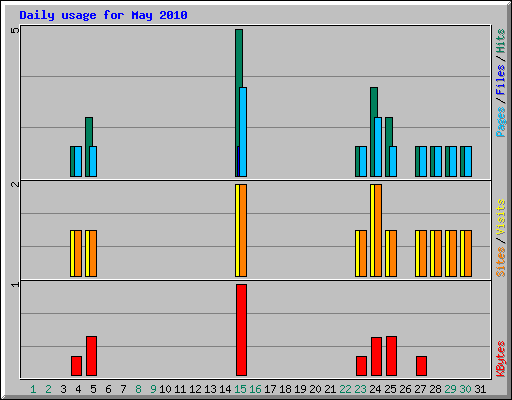Select day label 6 on the axis
Viewport: 512px width, 400px height.
[x=108, y=389]
